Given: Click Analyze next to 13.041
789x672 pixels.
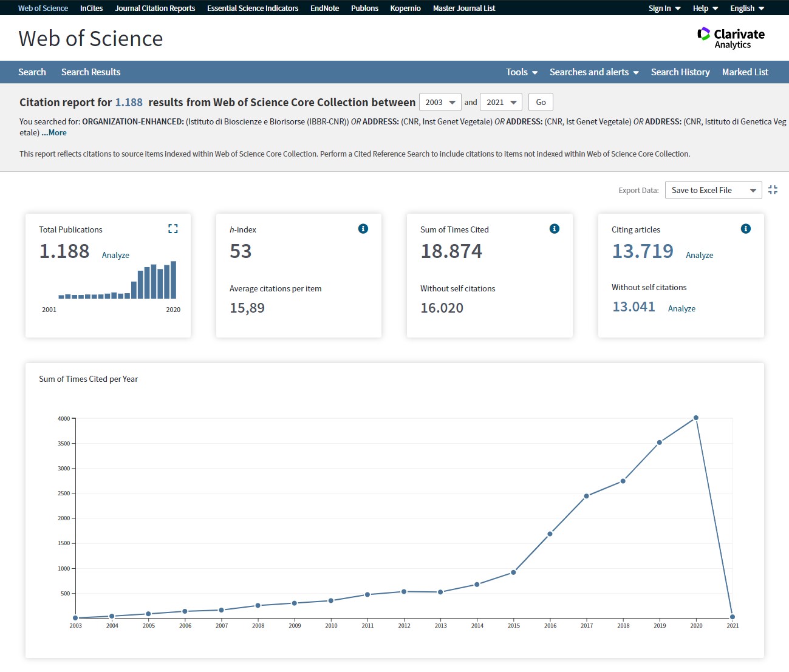Looking at the screenshot, I should (681, 309).
